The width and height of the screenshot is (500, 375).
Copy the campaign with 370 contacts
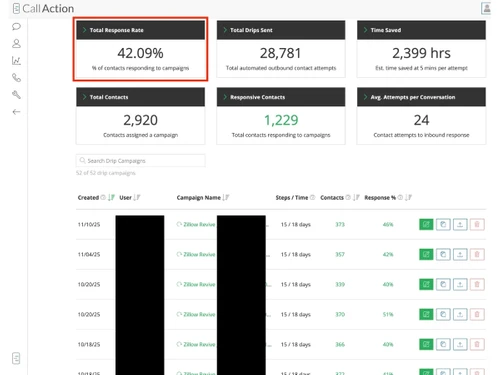[x=443, y=314]
